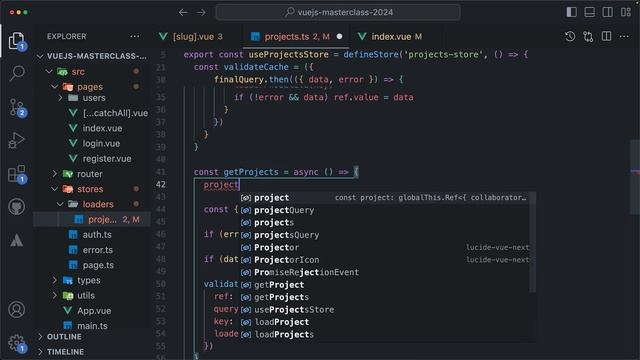Toggle the secondary sidebar layout icon
Screen dimensions: 640x360
tap(607, 12)
